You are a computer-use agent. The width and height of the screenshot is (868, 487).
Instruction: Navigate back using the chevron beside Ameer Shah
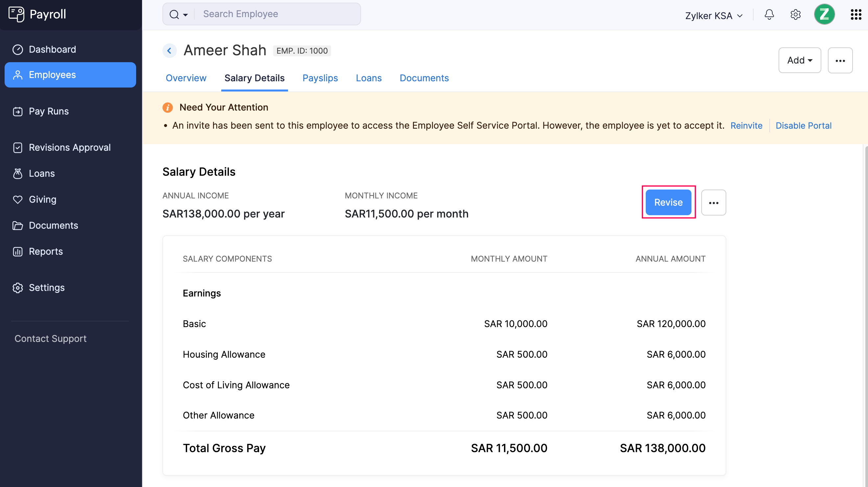(x=169, y=50)
